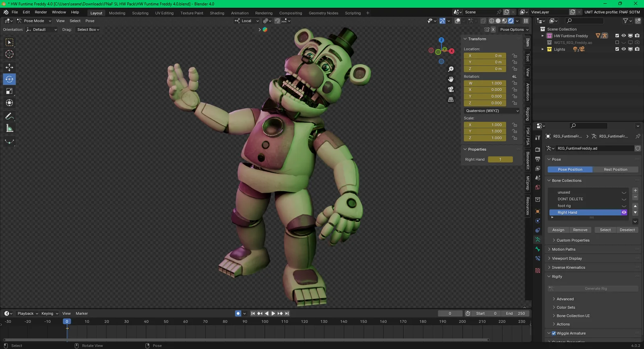This screenshot has width=644, height=349.
Task: Click the zoom viewport magnifier icon
Action: point(451,69)
